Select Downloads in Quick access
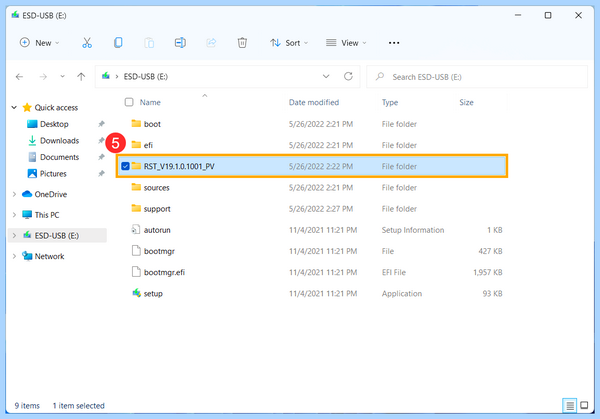This screenshot has height=419, width=600. pyautogui.click(x=59, y=140)
